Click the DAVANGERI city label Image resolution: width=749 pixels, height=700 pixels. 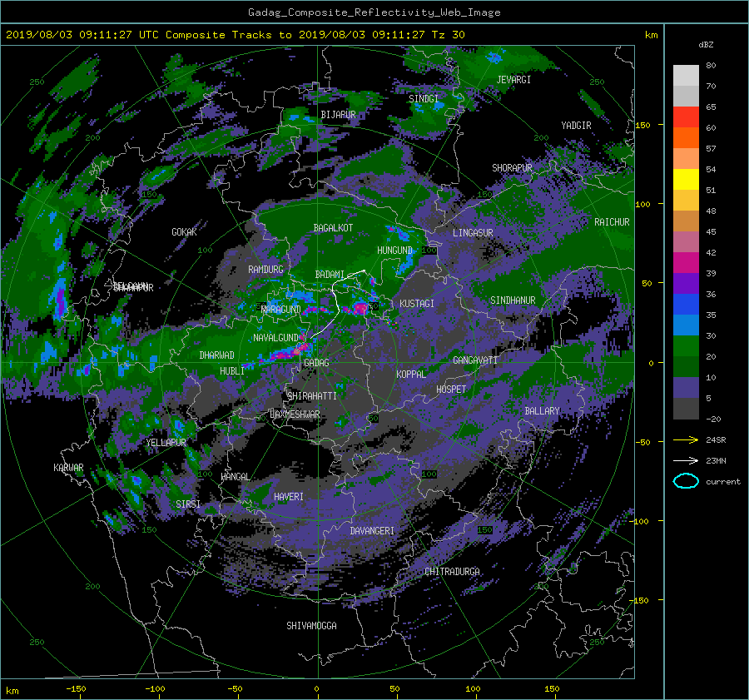coord(372,531)
